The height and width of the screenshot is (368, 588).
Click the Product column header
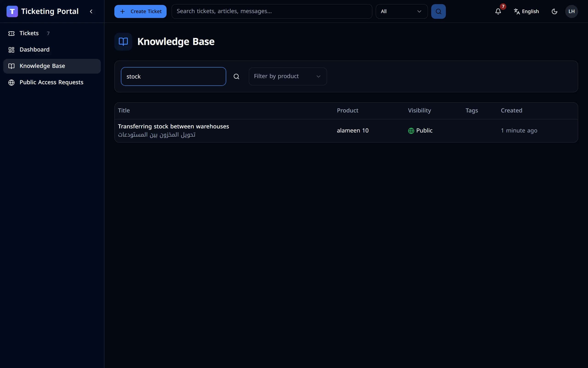tap(348, 110)
